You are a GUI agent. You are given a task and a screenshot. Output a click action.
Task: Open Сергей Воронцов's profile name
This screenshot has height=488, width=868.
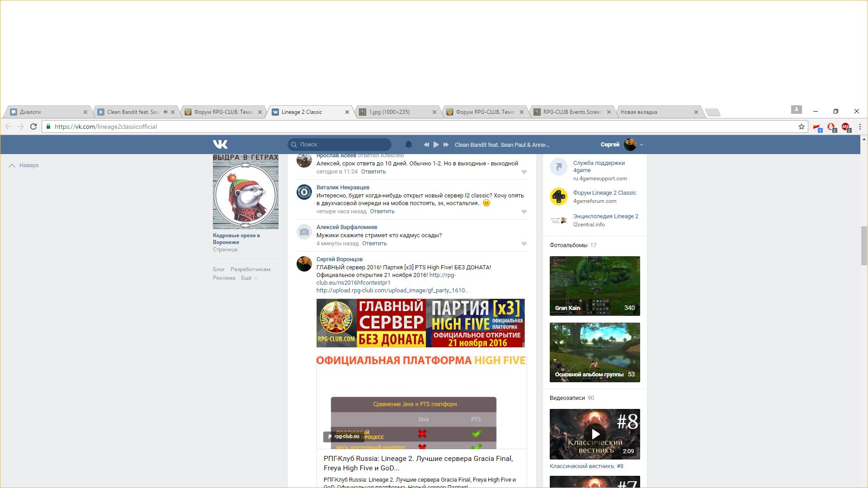click(x=340, y=259)
